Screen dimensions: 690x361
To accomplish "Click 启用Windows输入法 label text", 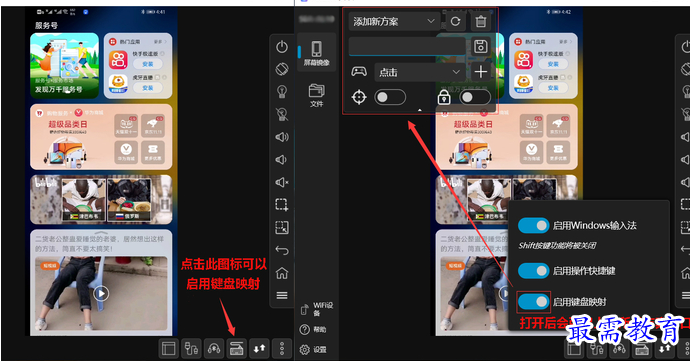I will pos(595,225).
